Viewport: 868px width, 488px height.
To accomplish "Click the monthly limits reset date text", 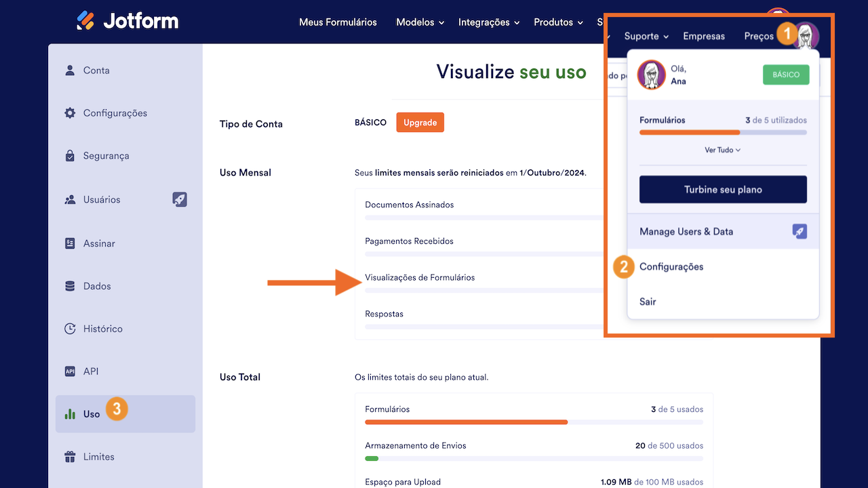I will (471, 173).
